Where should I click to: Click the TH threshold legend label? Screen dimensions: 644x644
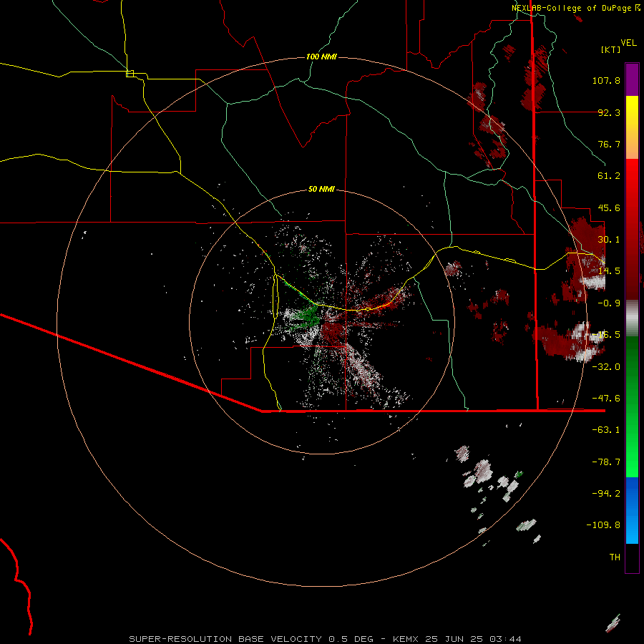coord(615,557)
